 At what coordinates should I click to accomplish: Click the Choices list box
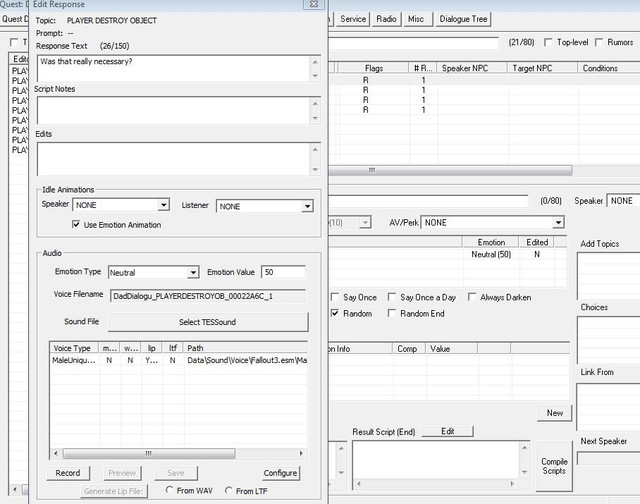[x=609, y=340]
